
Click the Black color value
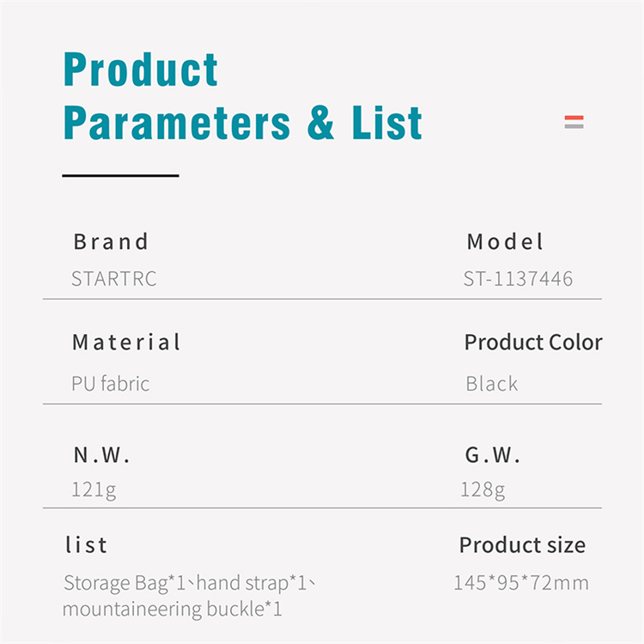[x=492, y=384]
